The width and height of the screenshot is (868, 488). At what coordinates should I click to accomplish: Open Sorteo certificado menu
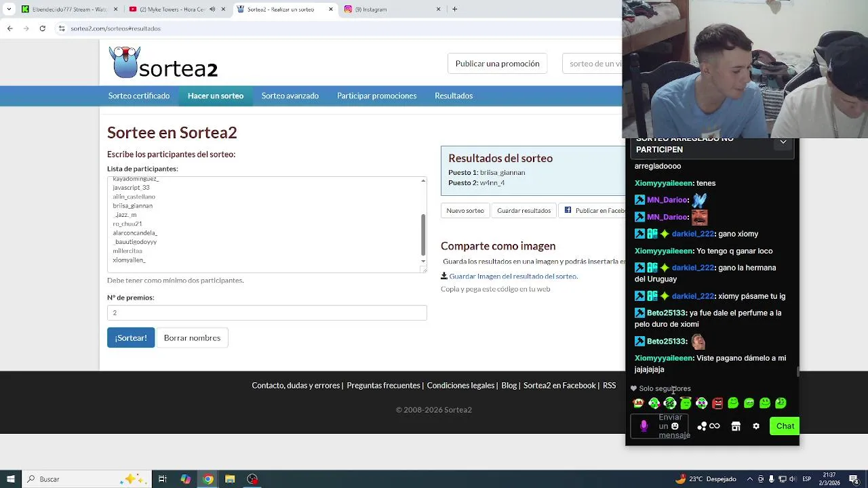[139, 96]
